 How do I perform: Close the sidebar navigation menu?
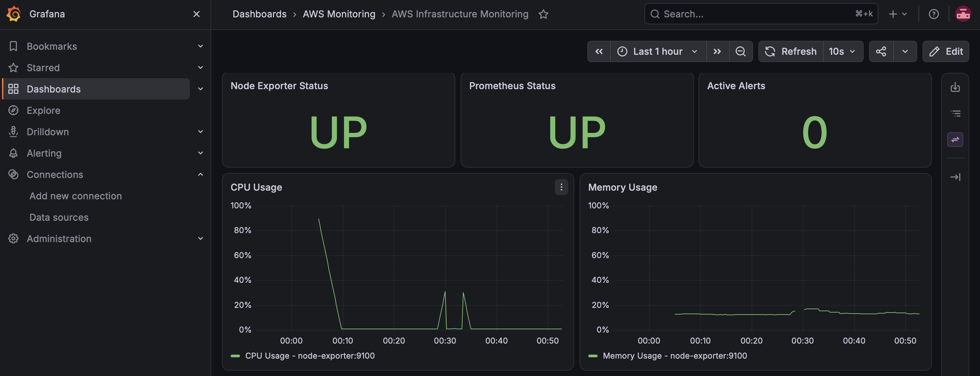196,14
